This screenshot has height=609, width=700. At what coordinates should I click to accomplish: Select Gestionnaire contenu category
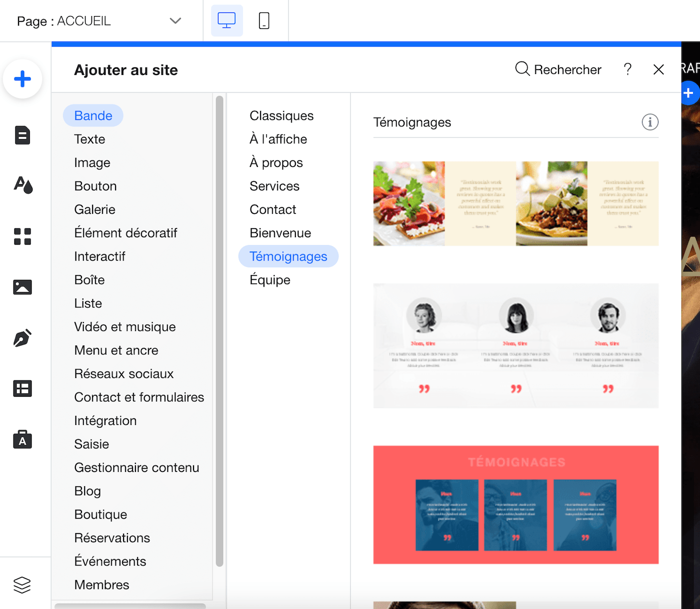pyautogui.click(x=136, y=468)
